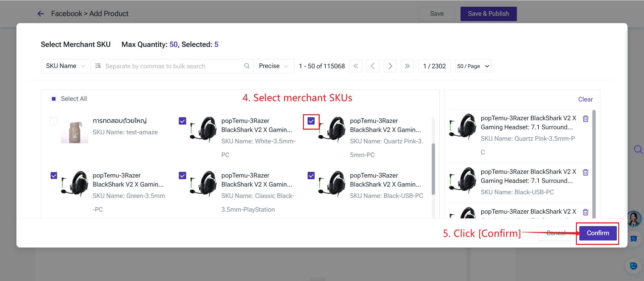The width and height of the screenshot is (644, 281).
Task: Go to the next page of SKUs
Action: [390, 66]
